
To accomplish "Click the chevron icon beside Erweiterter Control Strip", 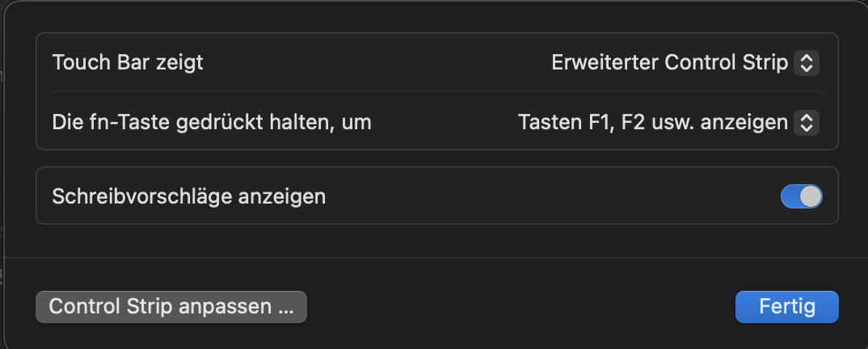I will pos(807,62).
